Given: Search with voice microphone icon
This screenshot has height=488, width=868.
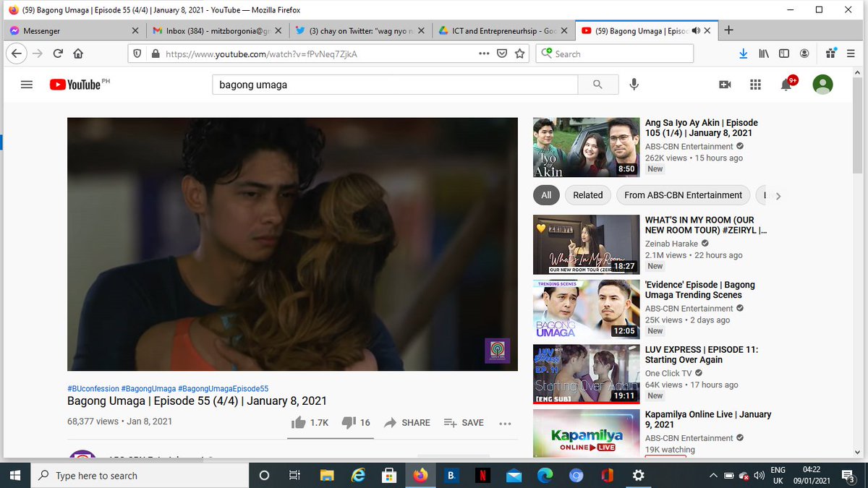Looking at the screenshot, I should pyautogui.click(x=634, y=85).
